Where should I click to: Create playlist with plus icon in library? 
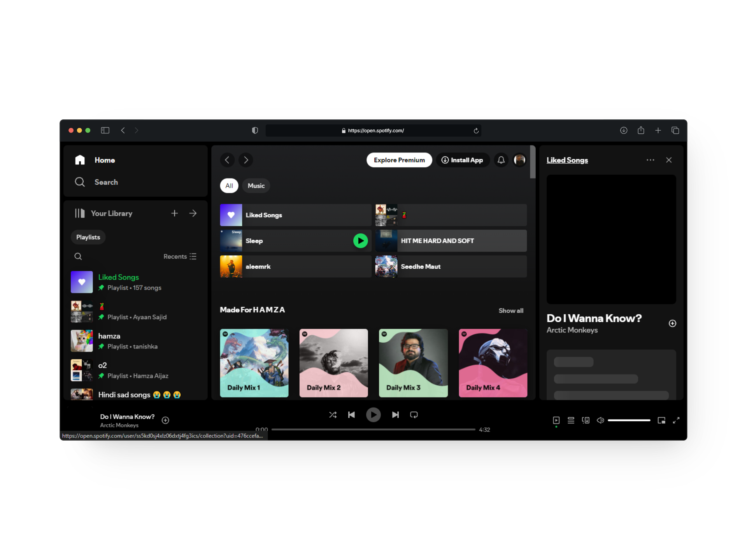[x=174, y=213]
